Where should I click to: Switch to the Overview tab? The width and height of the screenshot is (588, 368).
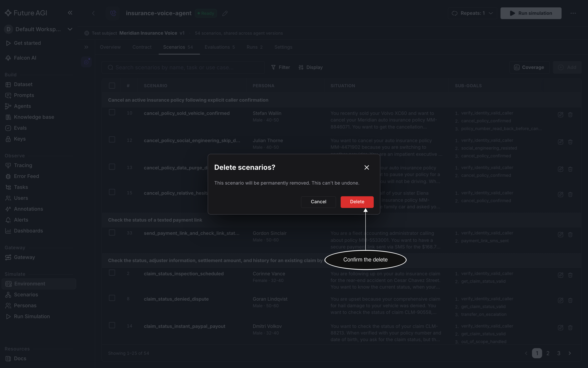click(x=110, y=47)
